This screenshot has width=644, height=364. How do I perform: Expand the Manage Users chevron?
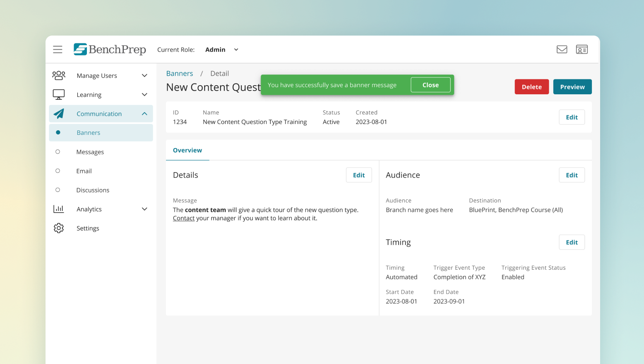pos(144,76)
